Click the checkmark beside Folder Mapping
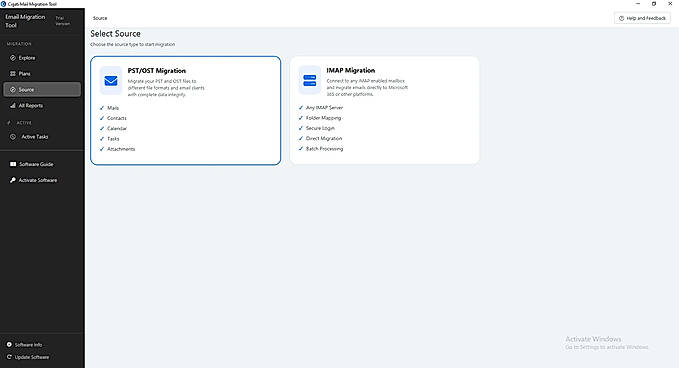This screenshot has width=679, height=368. [301, 118]
